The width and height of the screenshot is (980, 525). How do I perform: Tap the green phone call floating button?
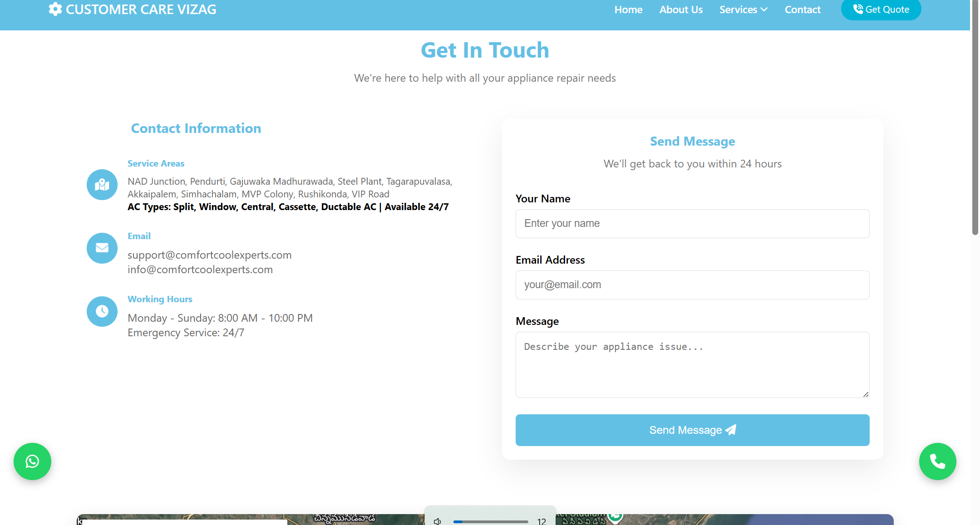937,461
